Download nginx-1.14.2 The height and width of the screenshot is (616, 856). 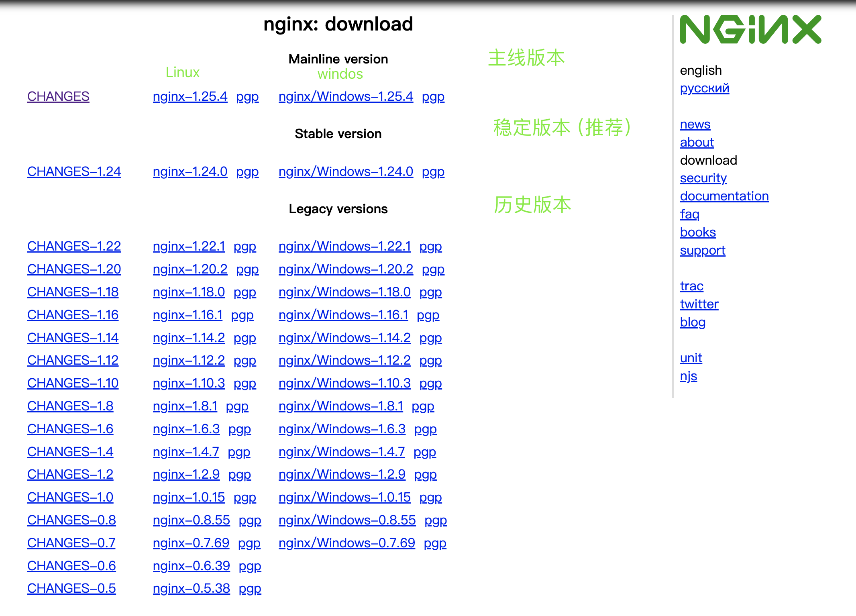click(x=189, y=338)
